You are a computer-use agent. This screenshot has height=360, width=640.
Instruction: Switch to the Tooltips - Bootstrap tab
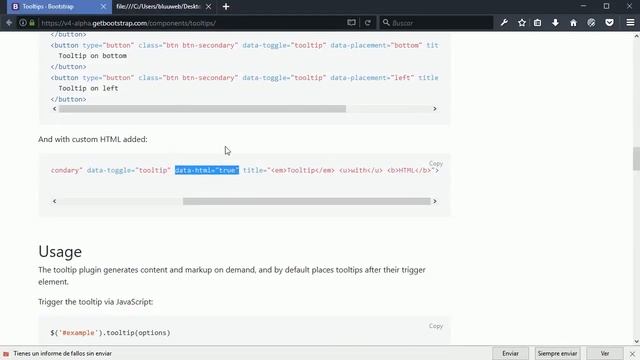[59, 7]
